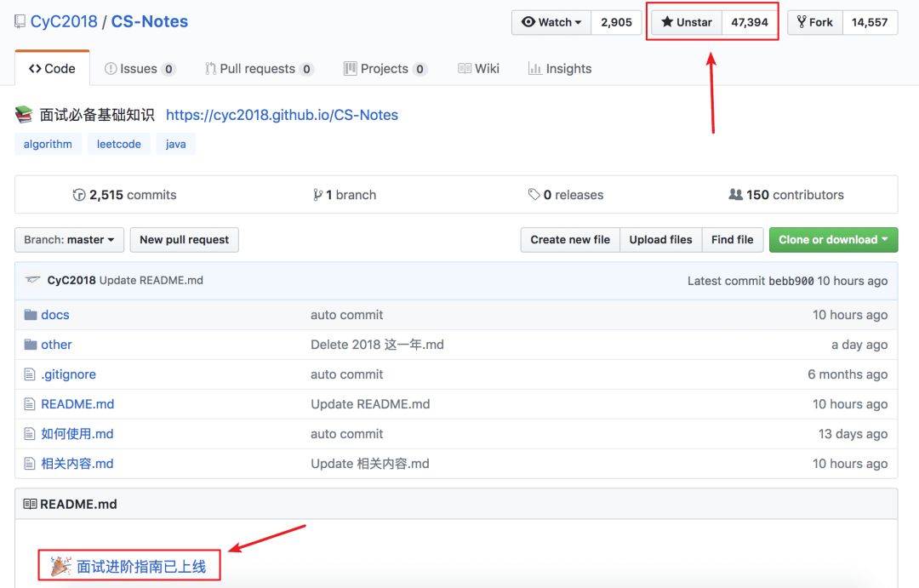
Task: Click the New pull request button
Action: pyautogui.click(x=184, y=240)
